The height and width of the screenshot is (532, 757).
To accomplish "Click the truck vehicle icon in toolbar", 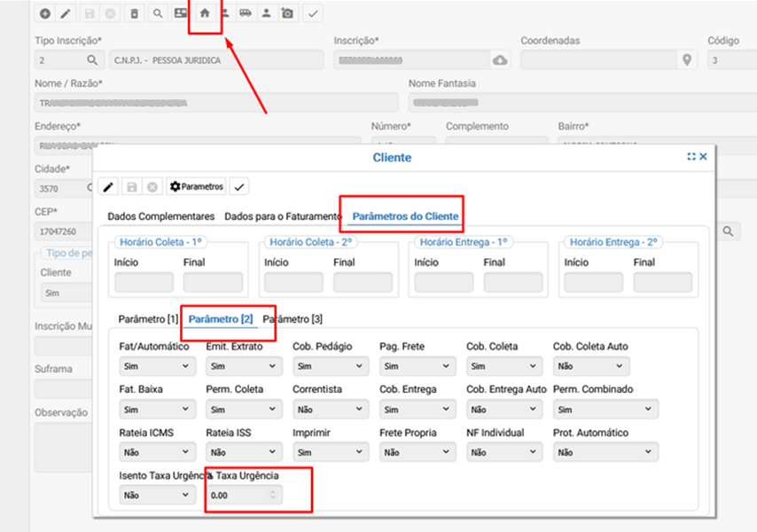I will tap(245, 13).
